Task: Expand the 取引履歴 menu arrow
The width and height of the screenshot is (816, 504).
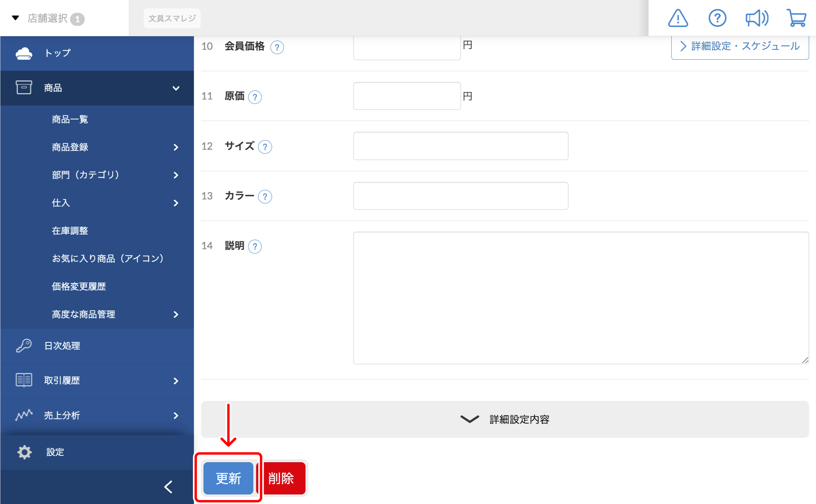Action: point(176,381)
